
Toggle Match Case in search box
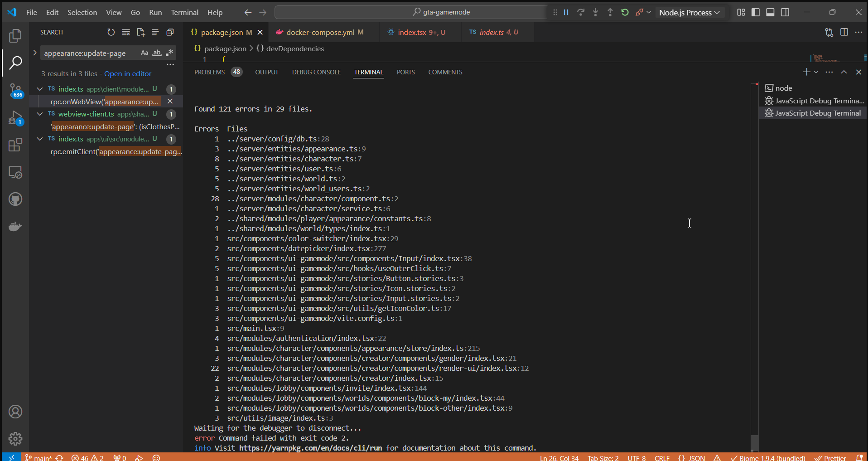coord(145,53)
